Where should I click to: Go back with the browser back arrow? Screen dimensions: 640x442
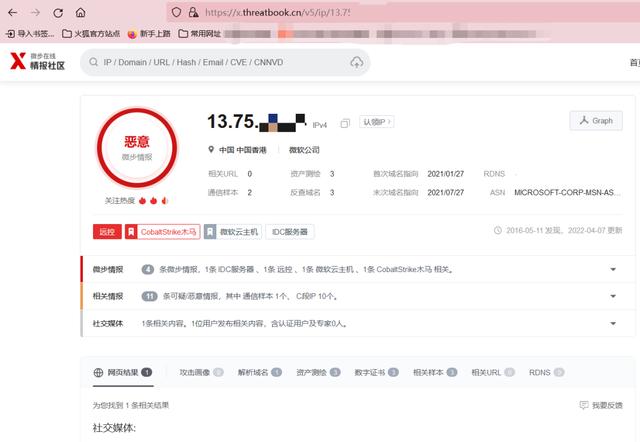(13, 13)
